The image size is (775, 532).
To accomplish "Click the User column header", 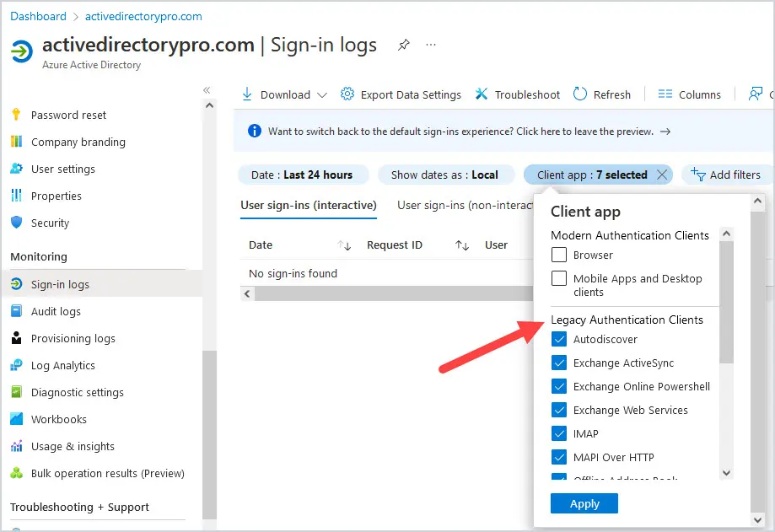I will (x=496, y=245).
